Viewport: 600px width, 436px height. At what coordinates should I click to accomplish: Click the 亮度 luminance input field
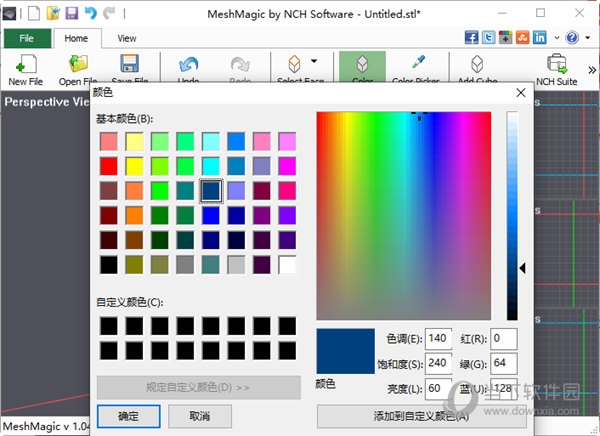[438, 389]
